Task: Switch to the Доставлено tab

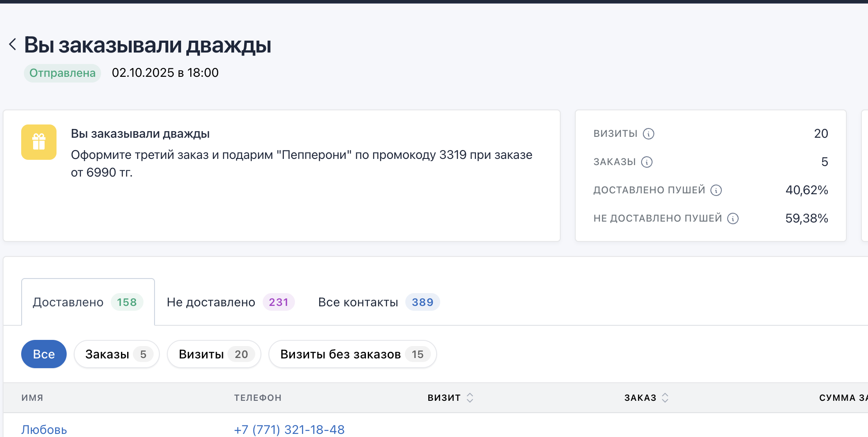Action: (87, 302)
